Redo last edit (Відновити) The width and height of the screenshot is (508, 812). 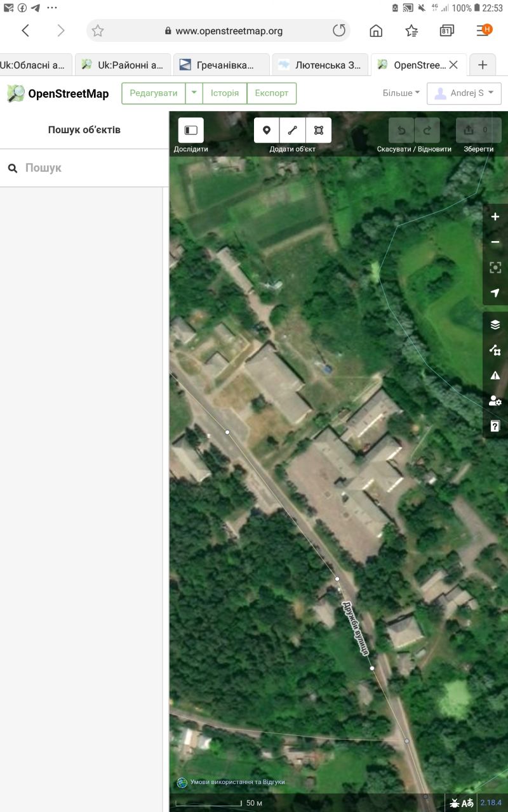tap(427, 130)
